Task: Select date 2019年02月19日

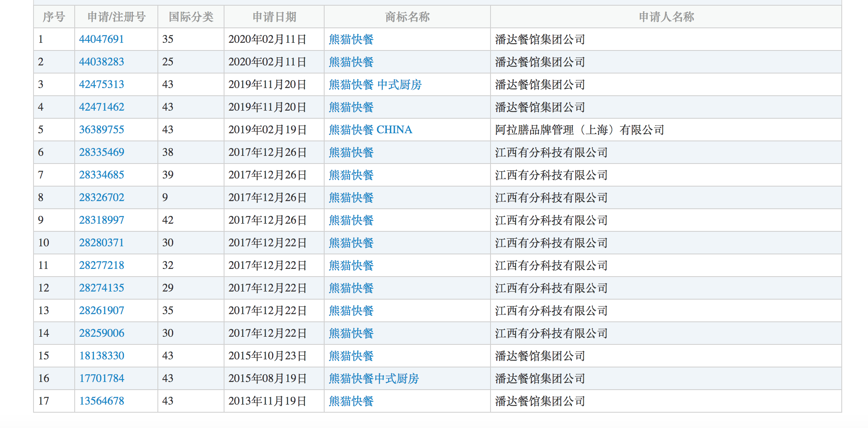Action: click(x=267, y=130)
